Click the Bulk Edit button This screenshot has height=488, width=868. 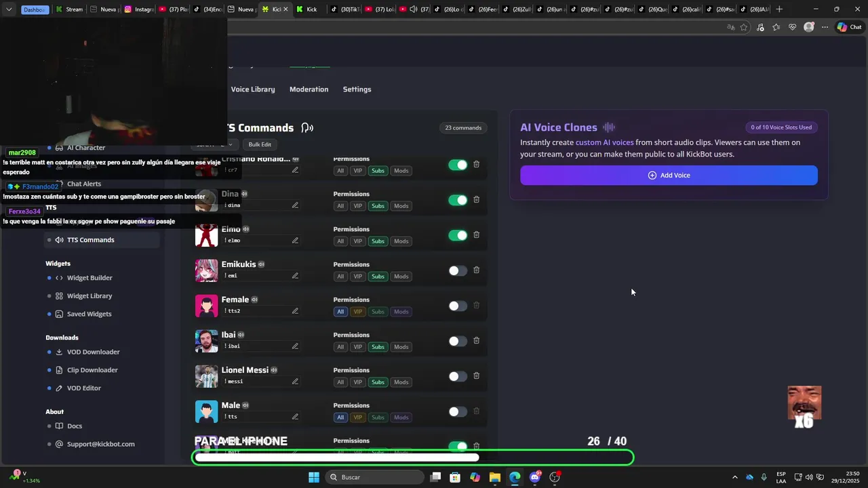coord(260,144)
